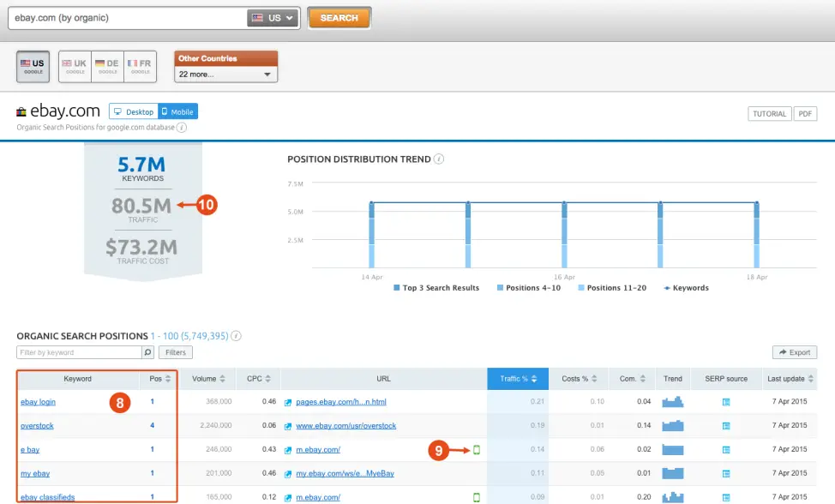View SERP source icon for e bay
The image size is (835, 504).
[x=726, y=450]
